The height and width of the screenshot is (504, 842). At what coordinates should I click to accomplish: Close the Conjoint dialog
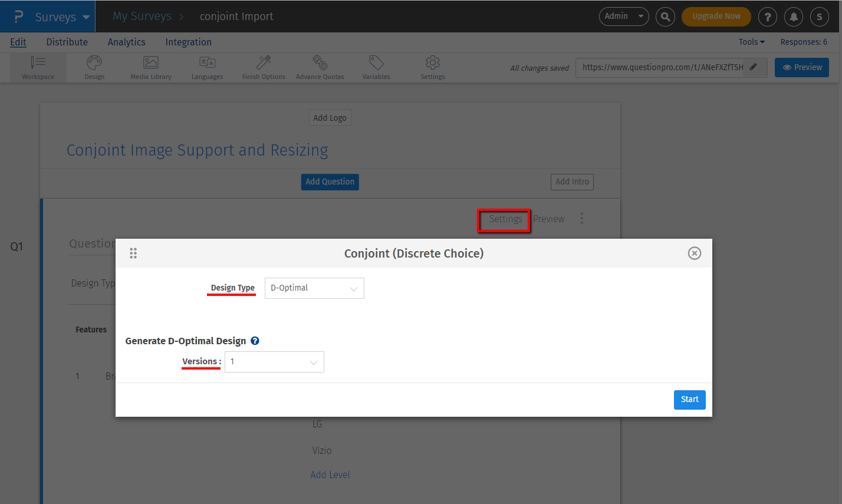695,253
